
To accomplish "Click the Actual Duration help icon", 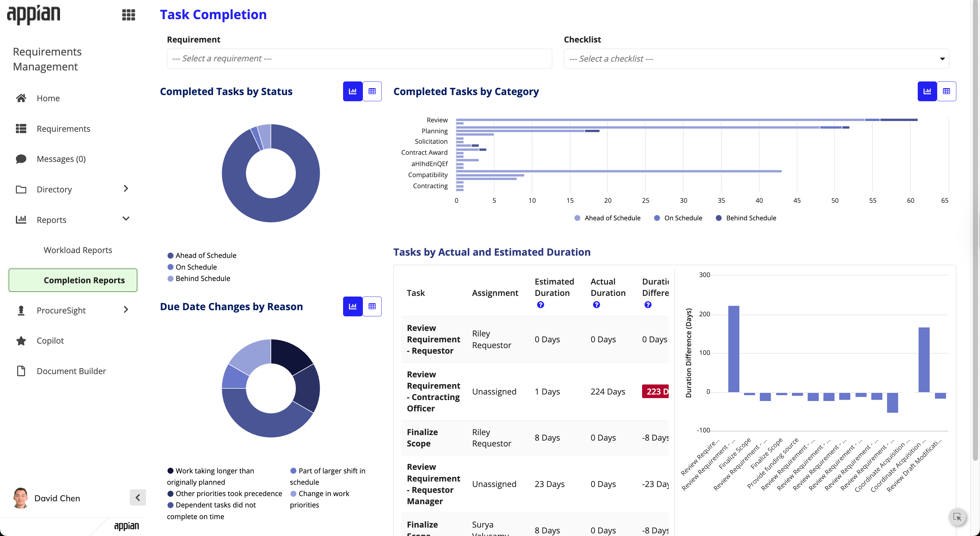I will point(596,305).
